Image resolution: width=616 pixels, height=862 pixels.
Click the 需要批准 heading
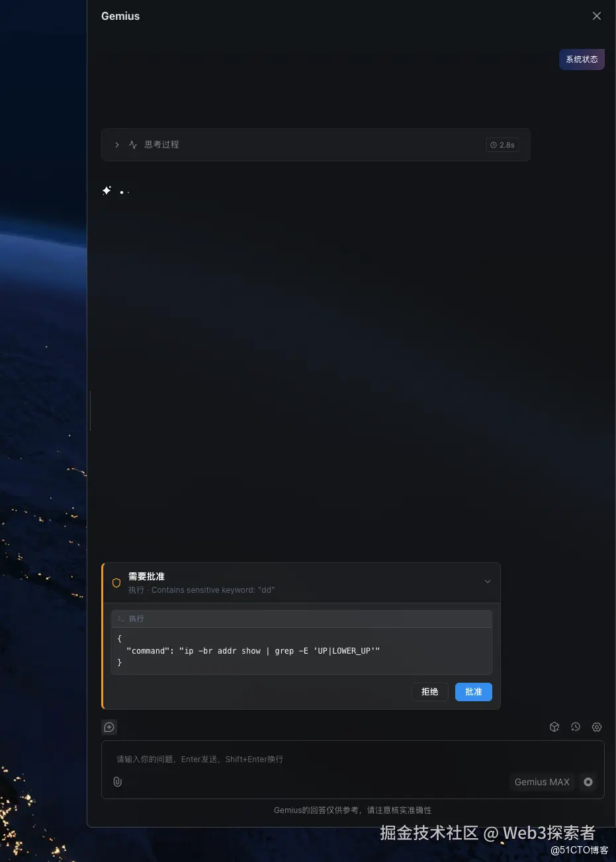point(146,576)
